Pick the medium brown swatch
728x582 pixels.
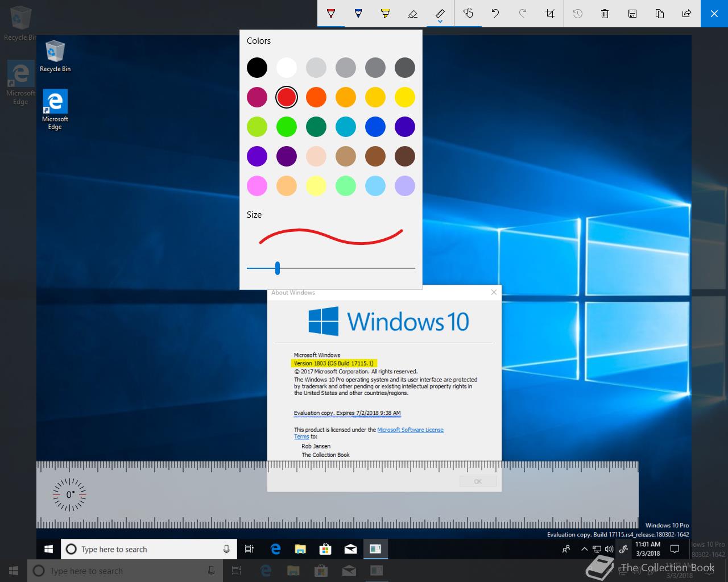click(x=375, y=156)
